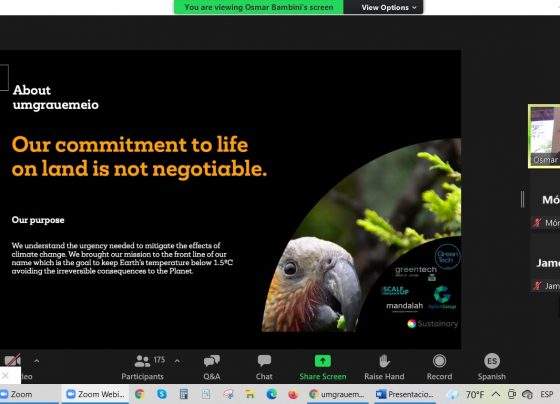Viewport: 560px width, 404px height.
Task: Click Raise Hand in the toolbar
Action: coord(384,367)
